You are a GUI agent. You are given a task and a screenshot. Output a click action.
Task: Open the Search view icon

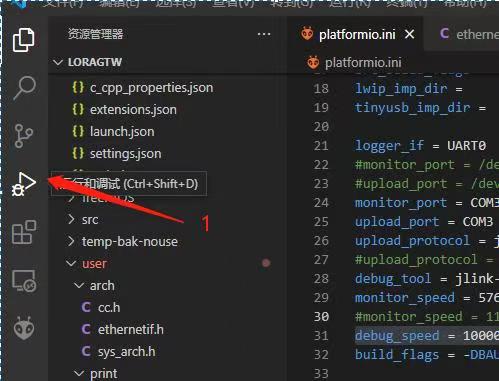[x=24, y=87]
